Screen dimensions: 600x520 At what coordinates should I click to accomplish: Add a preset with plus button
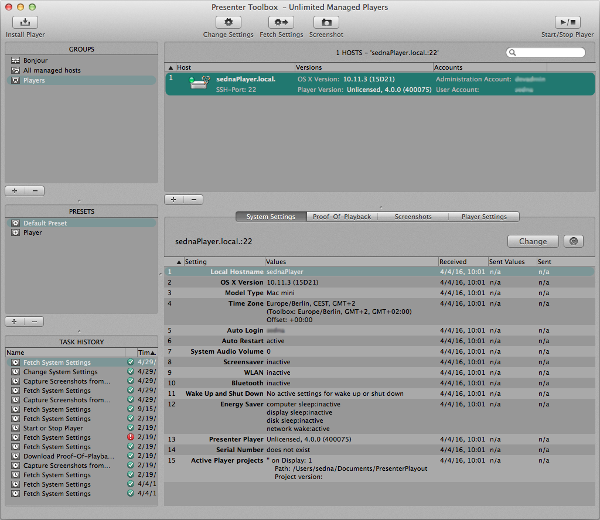(15, 321)
